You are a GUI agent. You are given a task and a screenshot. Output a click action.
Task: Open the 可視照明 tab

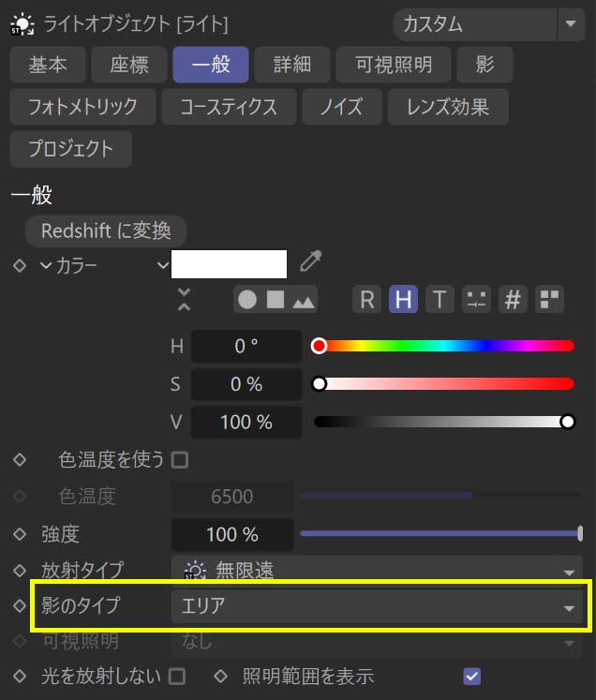tap(394, 65)
